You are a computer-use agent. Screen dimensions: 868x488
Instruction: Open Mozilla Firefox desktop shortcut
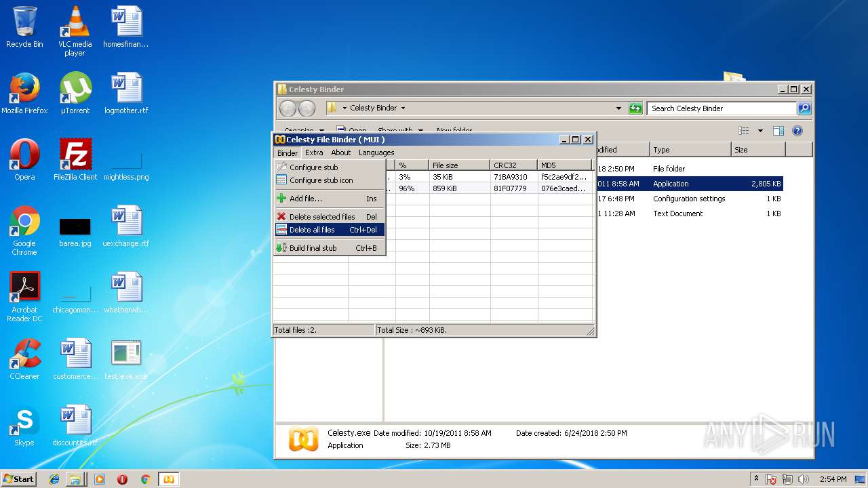click(24, 94)
